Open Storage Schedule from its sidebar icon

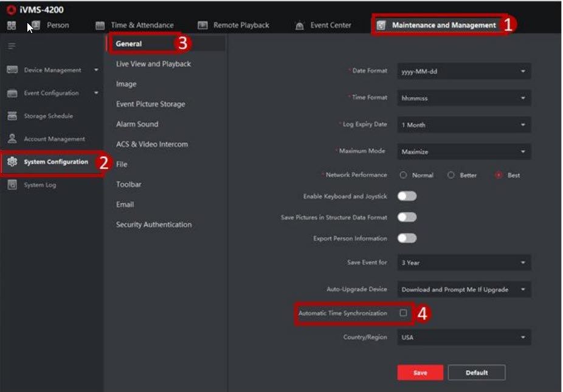click(12, 116)
